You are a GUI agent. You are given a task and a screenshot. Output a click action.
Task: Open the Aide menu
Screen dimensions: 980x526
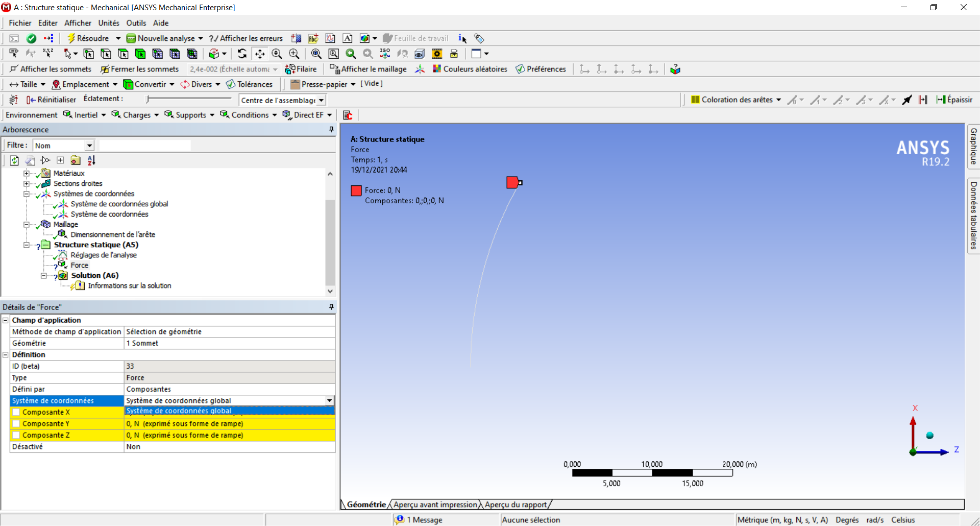161,23
